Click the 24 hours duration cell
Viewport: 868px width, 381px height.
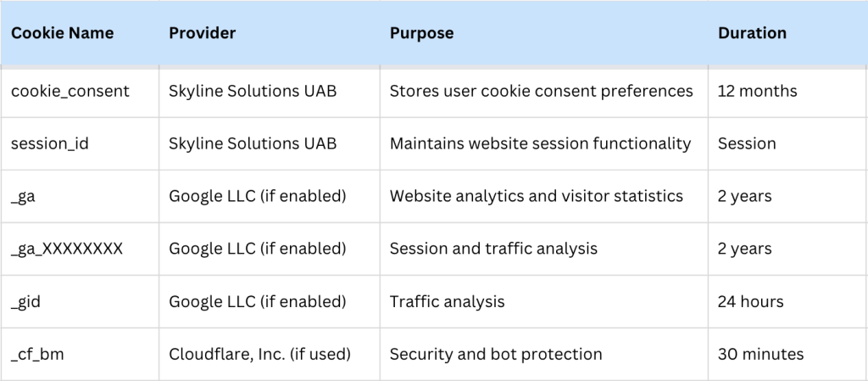point(750,301)
